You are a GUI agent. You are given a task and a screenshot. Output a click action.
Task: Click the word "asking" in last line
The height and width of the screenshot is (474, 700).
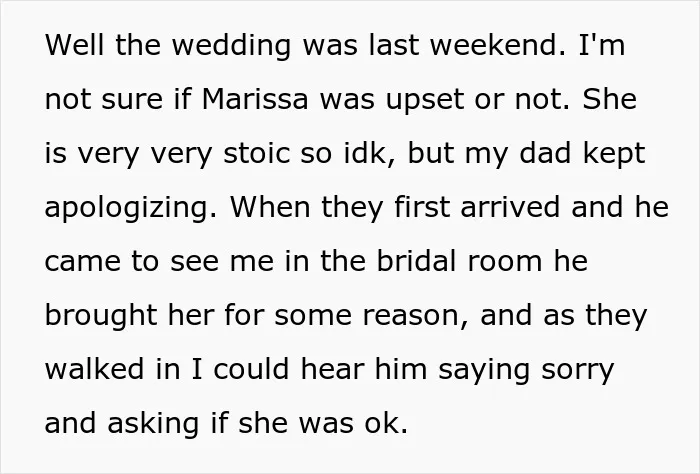(x=153, y=424)
